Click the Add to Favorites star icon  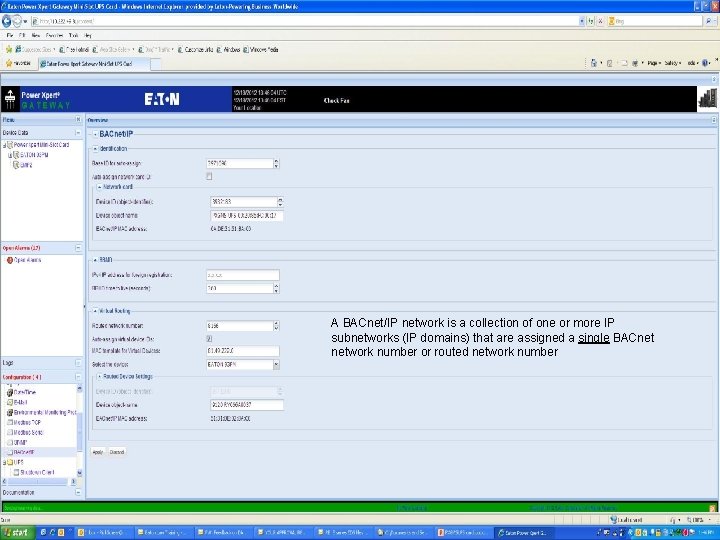point(9,50)
